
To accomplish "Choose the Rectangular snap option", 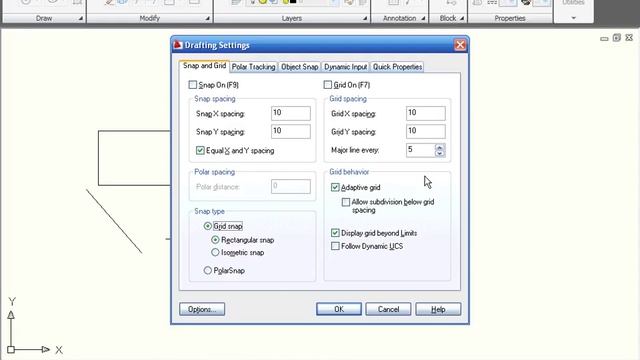I will coord(215,240).
